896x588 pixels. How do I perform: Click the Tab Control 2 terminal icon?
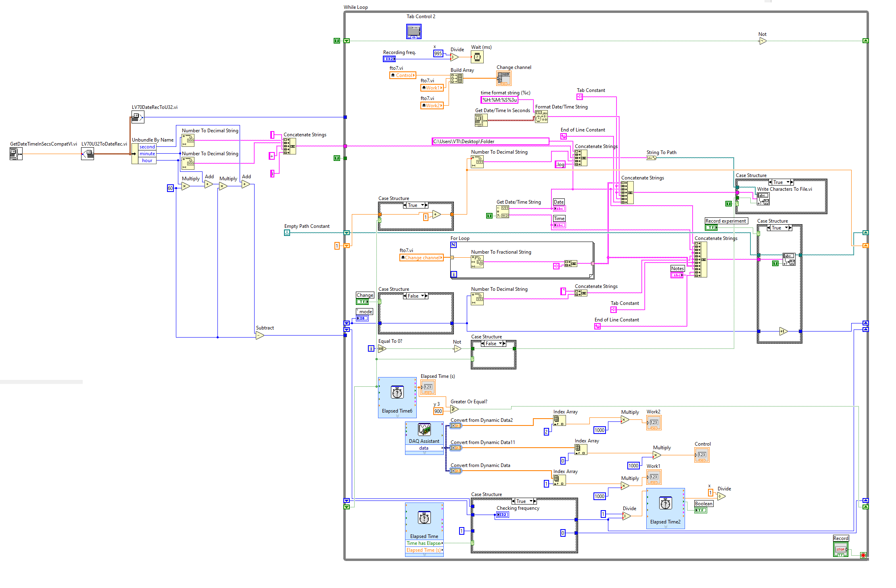[414, 31]
